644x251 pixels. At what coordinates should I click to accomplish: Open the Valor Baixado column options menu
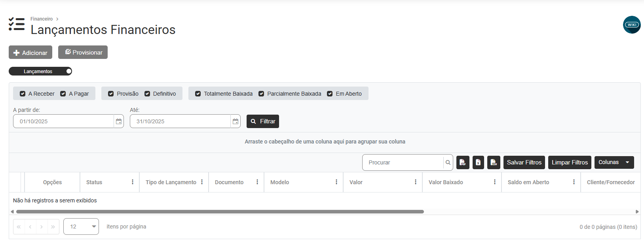[495, 182]
